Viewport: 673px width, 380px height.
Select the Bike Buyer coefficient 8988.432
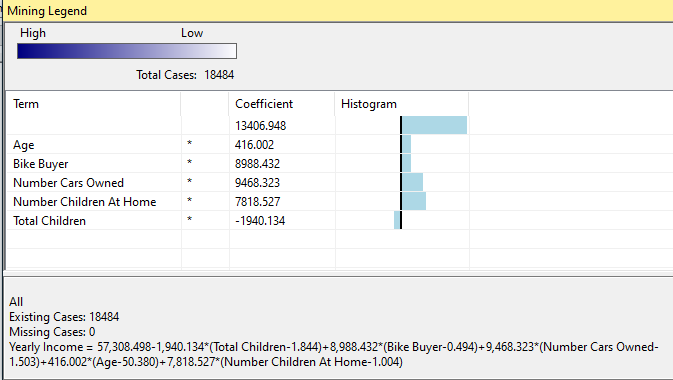click(x=257, y=164)
